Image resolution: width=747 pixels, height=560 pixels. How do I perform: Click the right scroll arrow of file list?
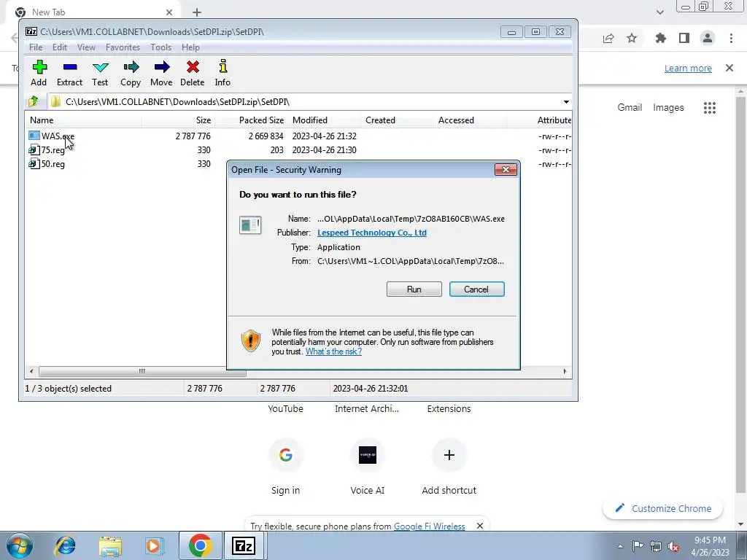(565, 371)
